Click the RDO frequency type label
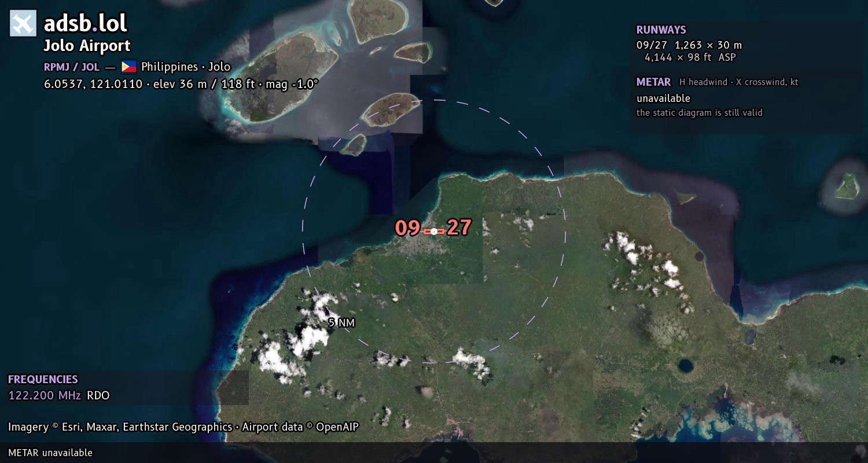 98,396
